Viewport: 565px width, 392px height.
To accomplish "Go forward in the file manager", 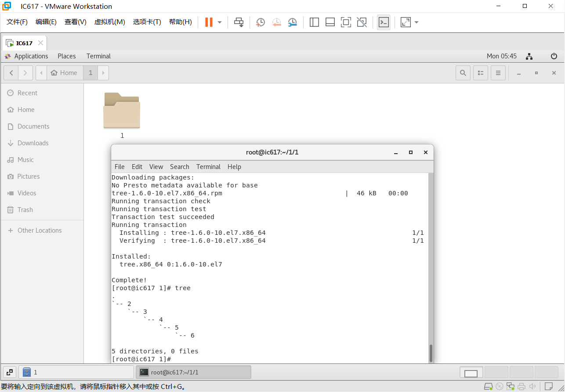I will point(25,73).
